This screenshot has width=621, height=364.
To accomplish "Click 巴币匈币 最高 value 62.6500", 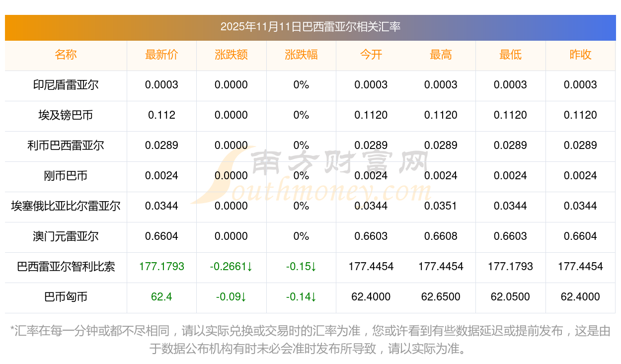I will [x=441, y=297].
